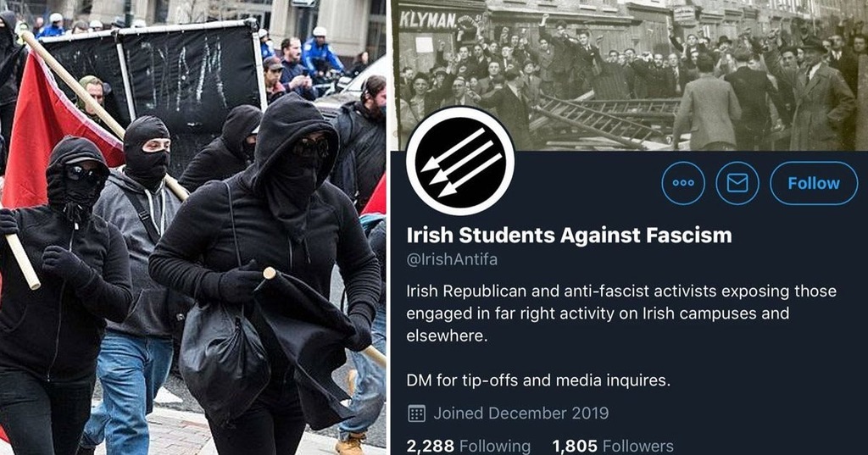Click the 1,805 followers count number

(575, 447)
